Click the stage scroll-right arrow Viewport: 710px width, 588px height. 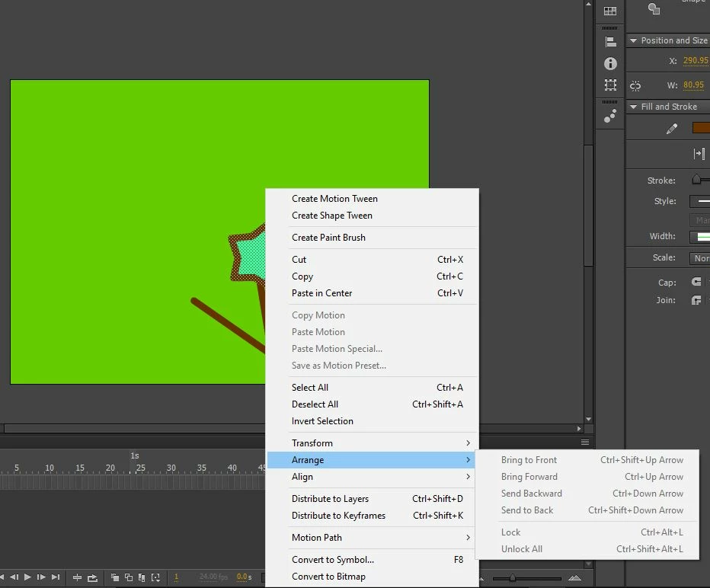pos(579,428)
